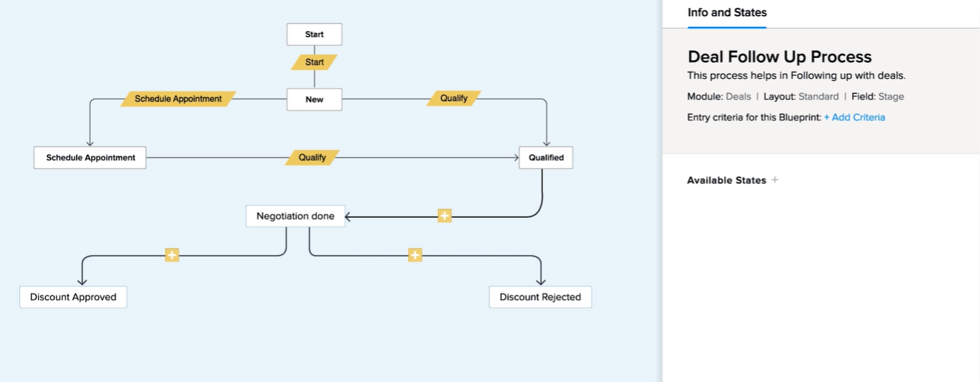Viewport: 980px width, 382px height.
Task: Switch to Info and States tab
Action: [727, 12]
